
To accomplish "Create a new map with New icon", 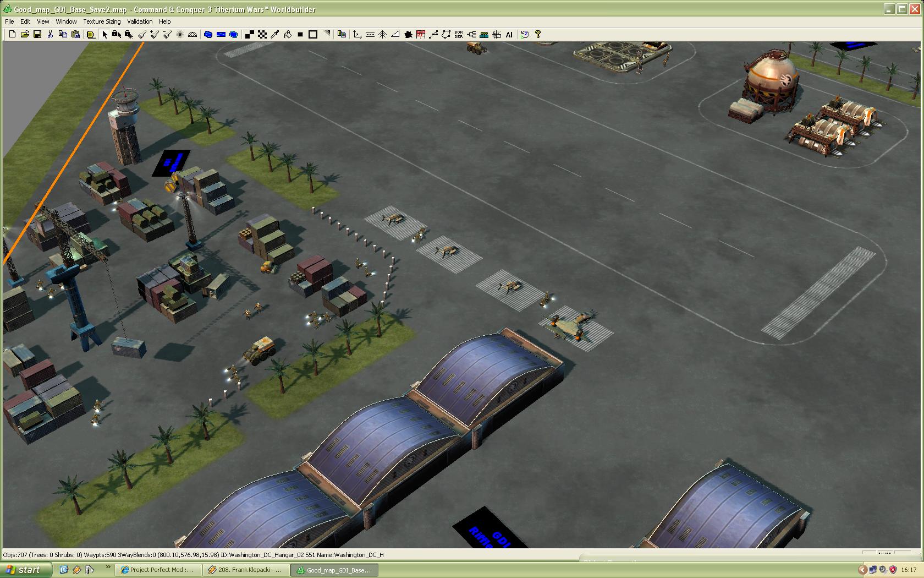I will pos(12,34).
